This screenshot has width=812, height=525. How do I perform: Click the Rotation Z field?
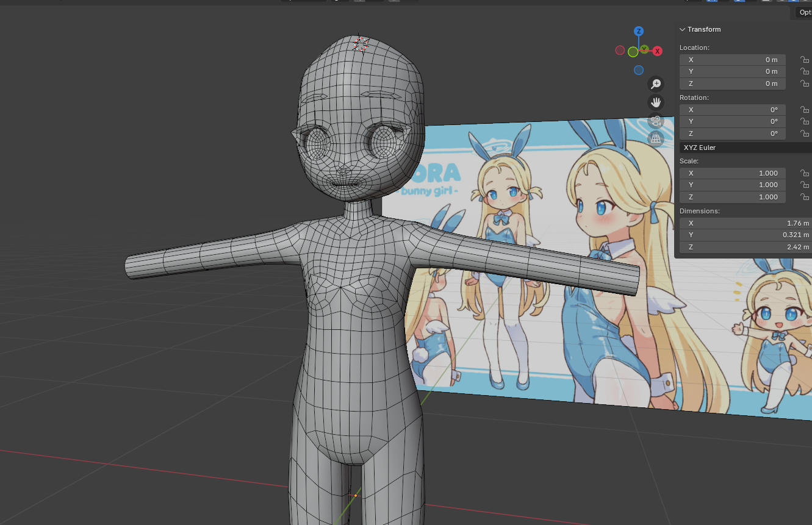[733, 134]
